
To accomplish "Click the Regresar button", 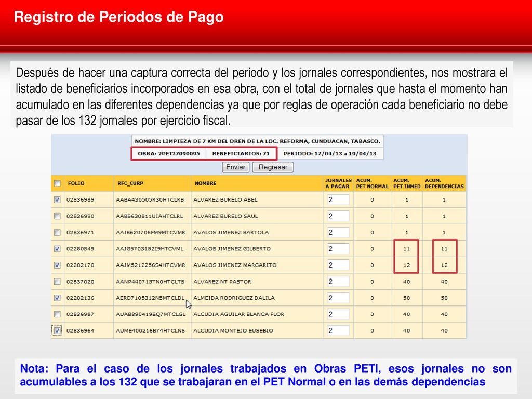I will coord(273,167).
